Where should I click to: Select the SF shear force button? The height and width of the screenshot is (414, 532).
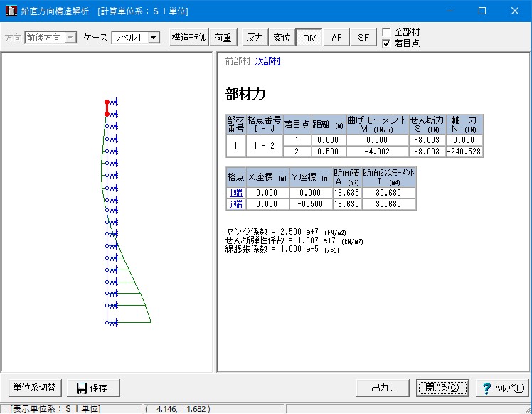[363, 37]
